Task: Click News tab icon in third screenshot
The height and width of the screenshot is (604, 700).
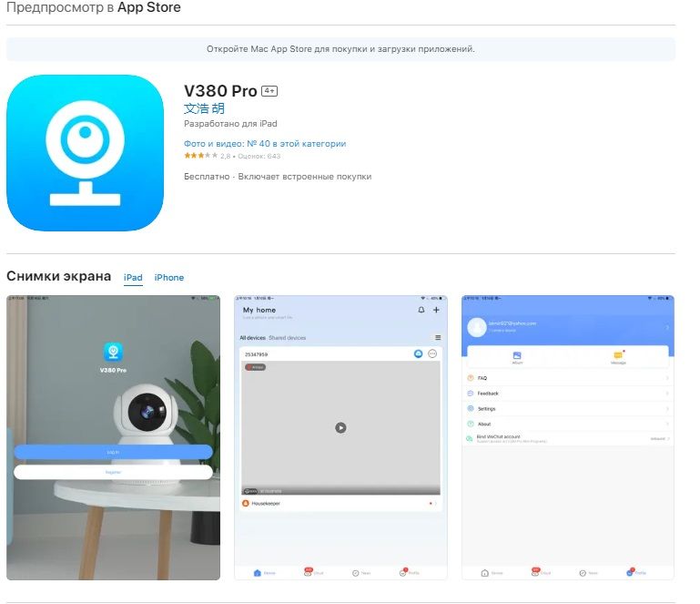Action: pos(583,573)
